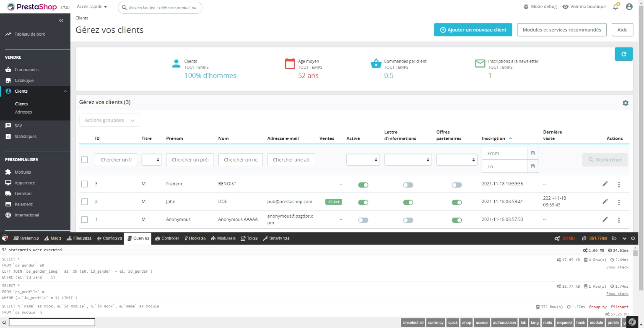Click the first Show stack link
The width and height of the screenshot is (644, 328).
click(x=617, y=268)
